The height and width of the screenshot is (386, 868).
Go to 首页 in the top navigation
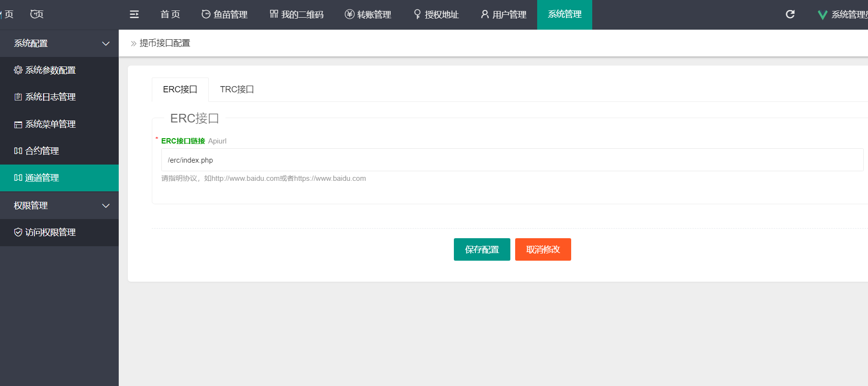(x=170, y=14)
